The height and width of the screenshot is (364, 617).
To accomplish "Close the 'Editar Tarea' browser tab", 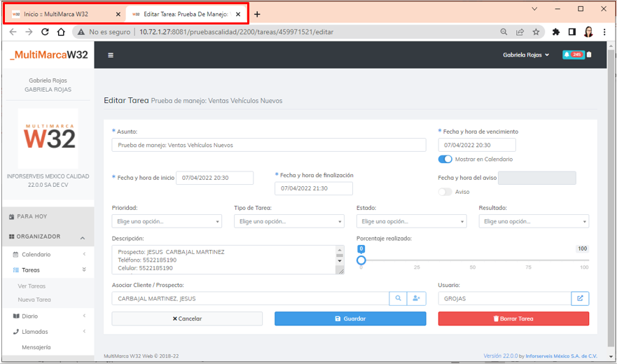I will [238, 14].
